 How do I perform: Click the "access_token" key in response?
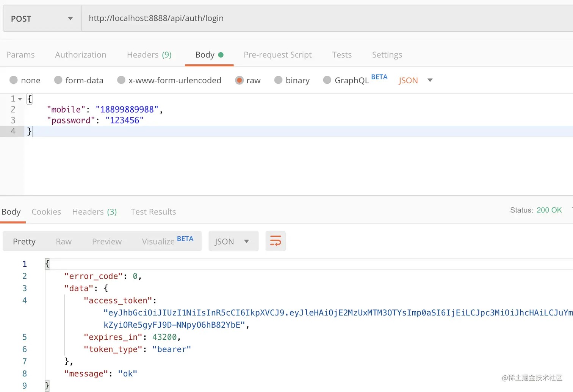tap(118, 301)
